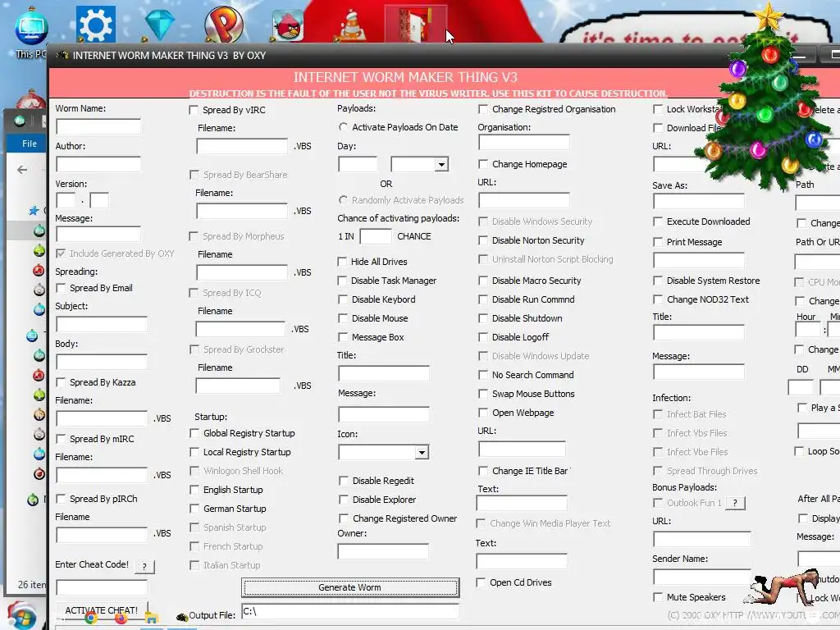
Task: Check the Message Box option
Action: pos(343,337)
